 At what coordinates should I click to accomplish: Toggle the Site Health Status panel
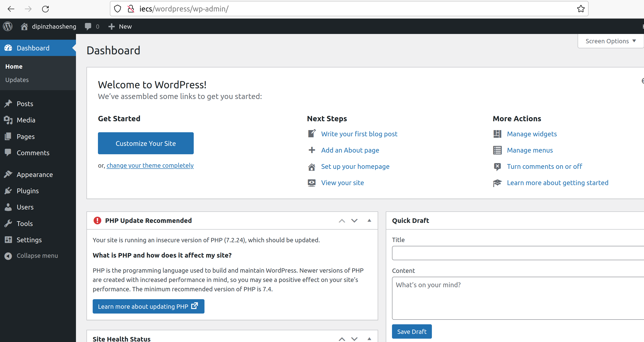369,339
